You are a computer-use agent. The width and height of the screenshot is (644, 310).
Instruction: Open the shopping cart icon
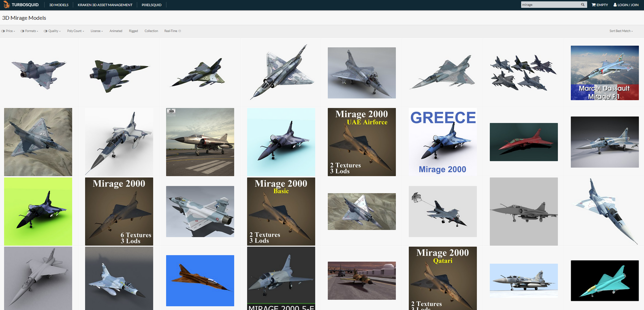coord(594,5)
